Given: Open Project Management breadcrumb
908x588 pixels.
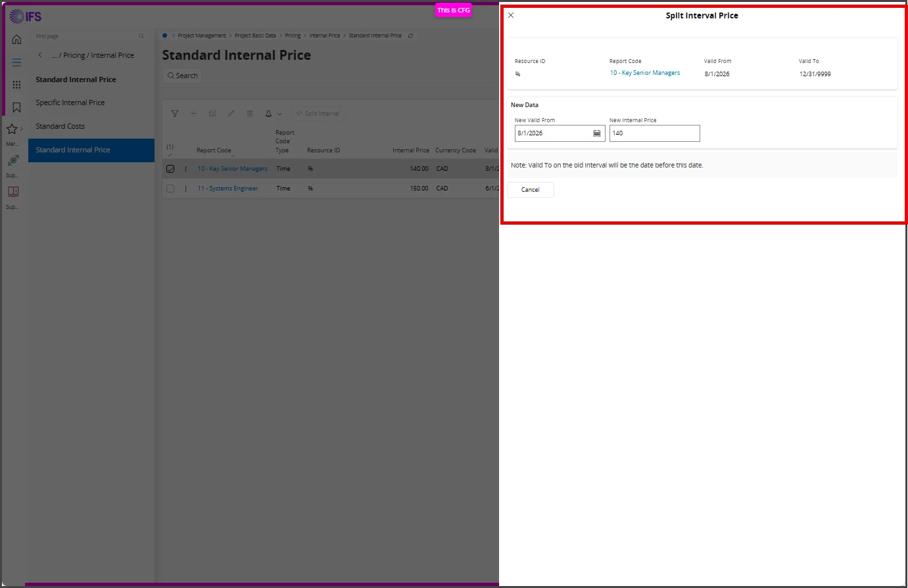Looking at the screenshot, I should coord(202,35).
